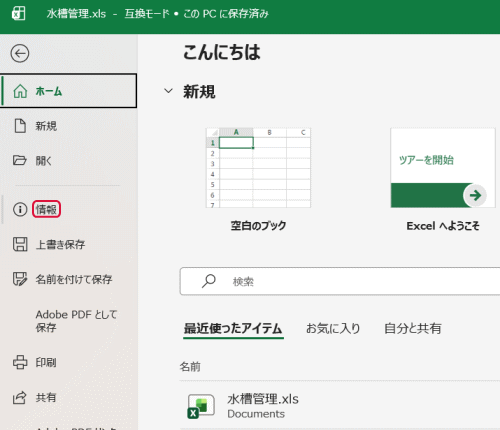Click 水槽管理.xls in the title bar
The width and height of the screenshot is (500, 430).
76,14
